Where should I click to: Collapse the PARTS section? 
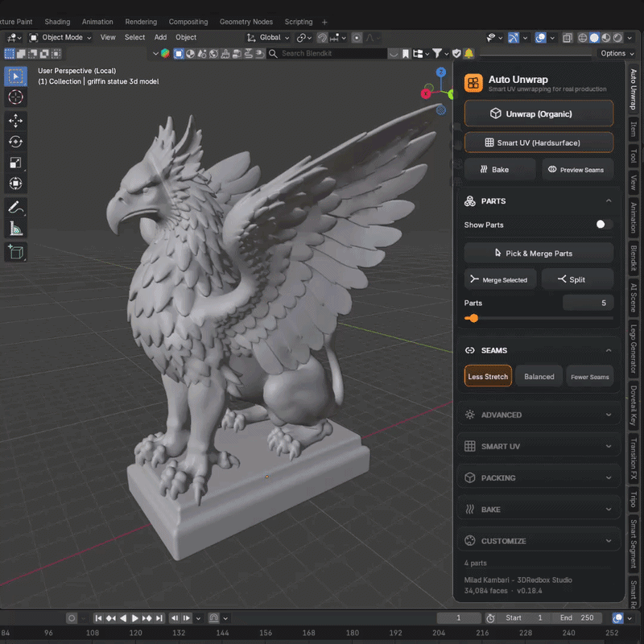tap(609, 200)
